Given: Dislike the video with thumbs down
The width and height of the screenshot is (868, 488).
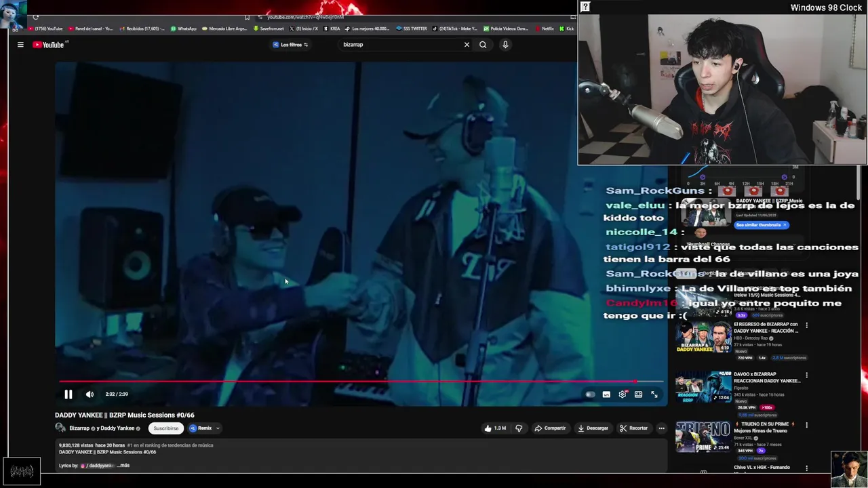Looking at the screenshot, I should click(x=519, y=428).
